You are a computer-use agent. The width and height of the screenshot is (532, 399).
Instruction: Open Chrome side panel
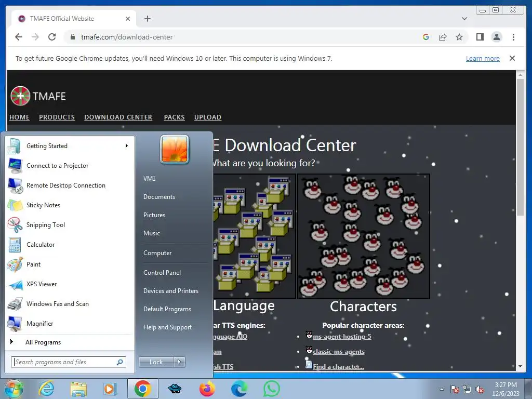click(480, 37)
